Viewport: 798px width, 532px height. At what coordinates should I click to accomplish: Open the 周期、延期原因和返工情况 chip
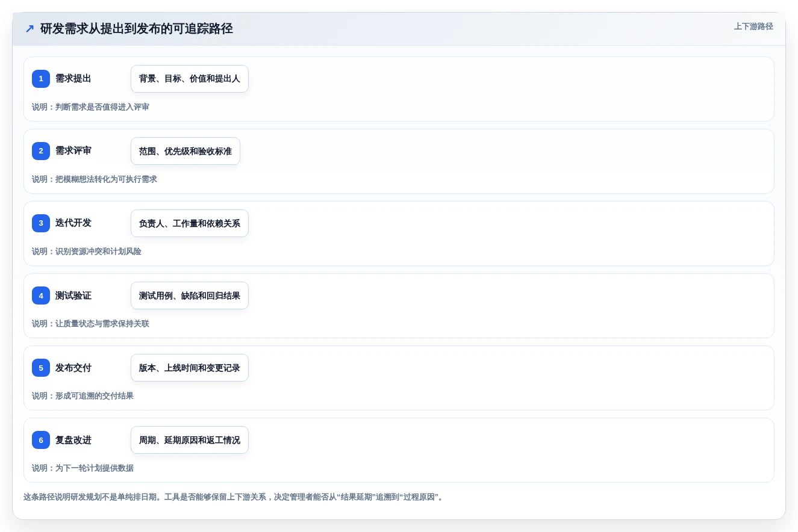(x=190, y=440)
